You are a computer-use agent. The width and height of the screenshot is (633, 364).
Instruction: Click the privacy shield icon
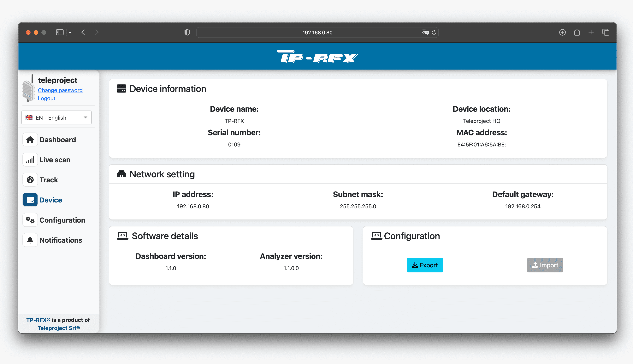(x=187, y=32)
